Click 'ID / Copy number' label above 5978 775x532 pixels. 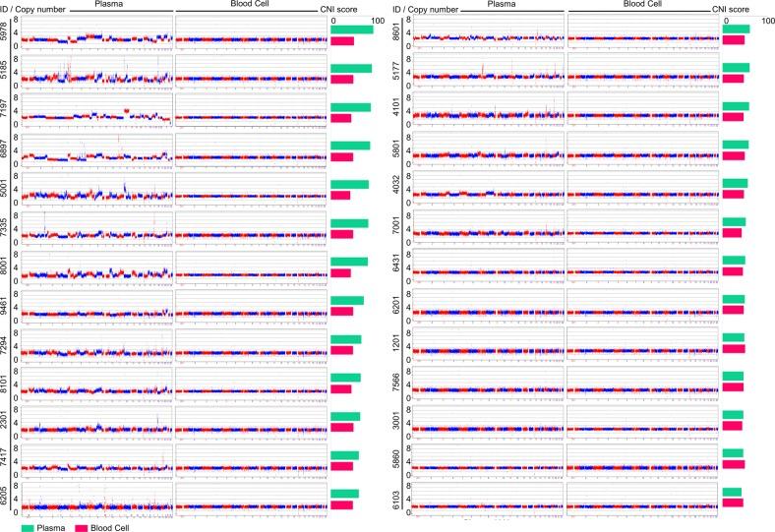[32, 10]
